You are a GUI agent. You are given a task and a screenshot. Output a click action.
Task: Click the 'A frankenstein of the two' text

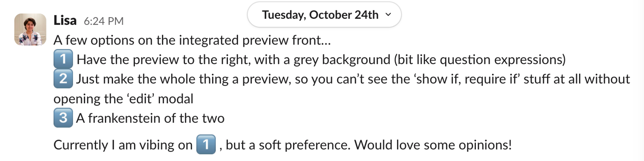150,118
